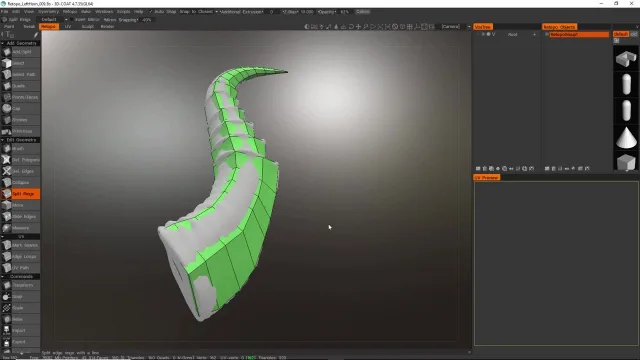The image size is (640, 360).
Task: Choose the Quads tool
Action: click(20, 86)
